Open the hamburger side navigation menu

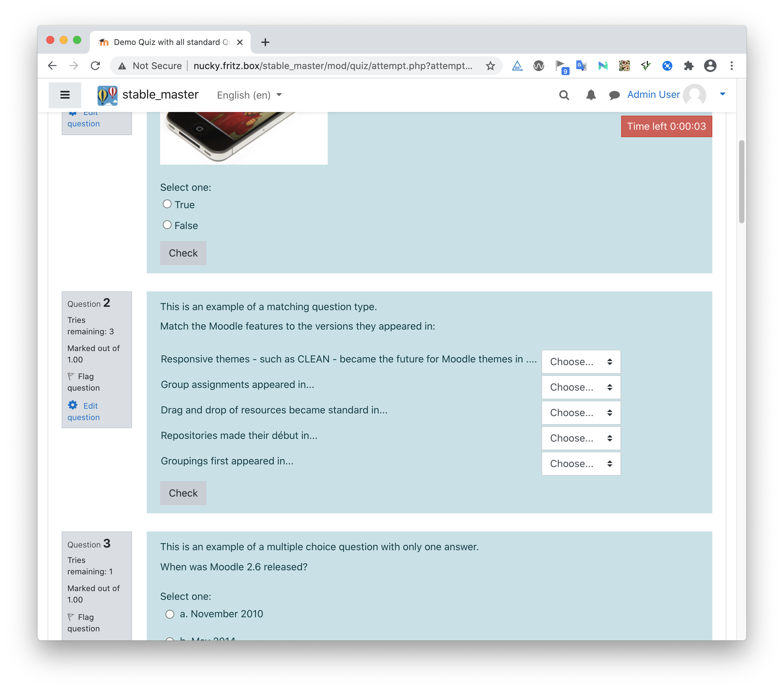pyautogui.click(x=65, y=95)
